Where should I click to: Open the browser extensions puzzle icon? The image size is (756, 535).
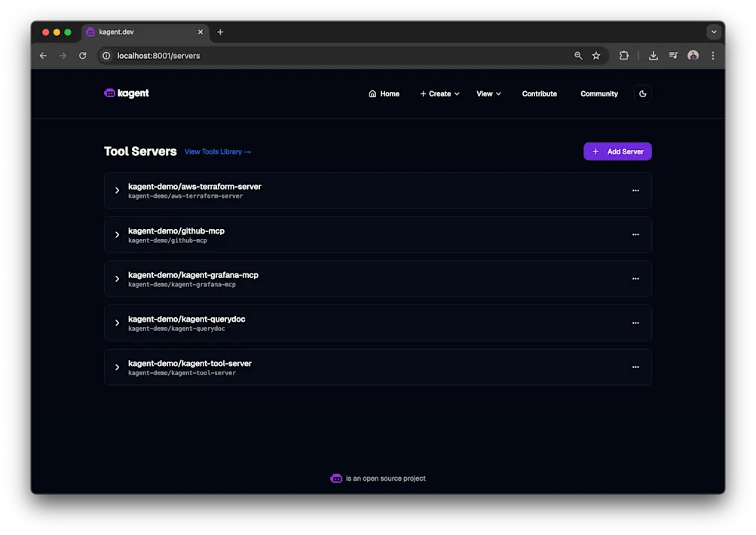pyautogui.click(x=624, y=55)
